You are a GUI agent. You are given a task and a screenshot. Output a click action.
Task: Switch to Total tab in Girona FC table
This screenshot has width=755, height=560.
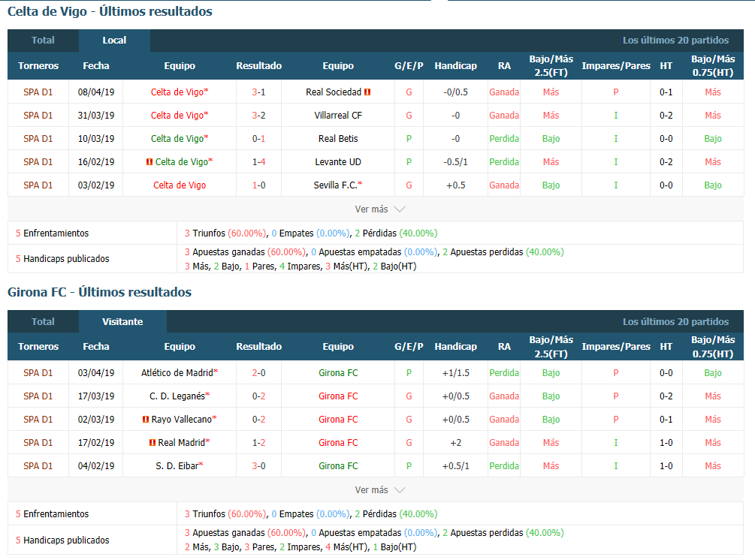[x=43, y=321]
